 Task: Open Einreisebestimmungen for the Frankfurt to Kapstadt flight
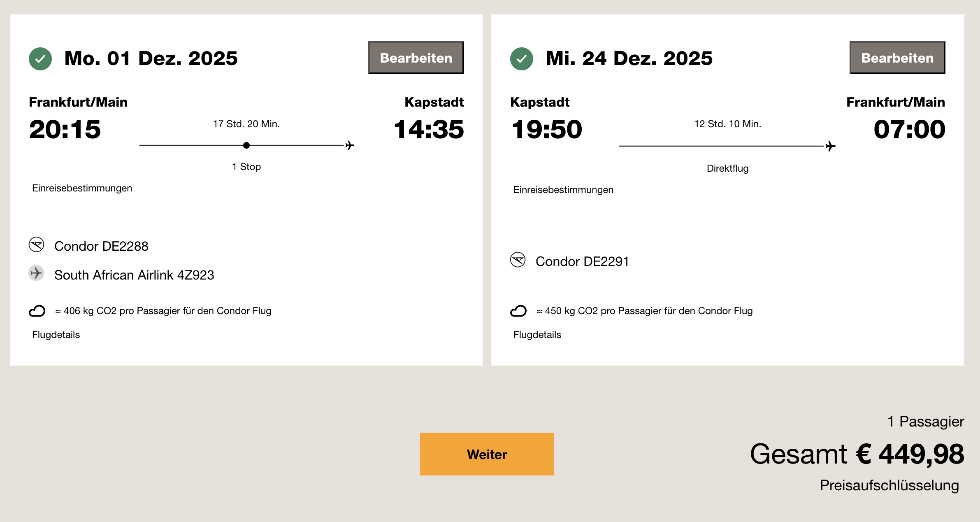[82, 188]
